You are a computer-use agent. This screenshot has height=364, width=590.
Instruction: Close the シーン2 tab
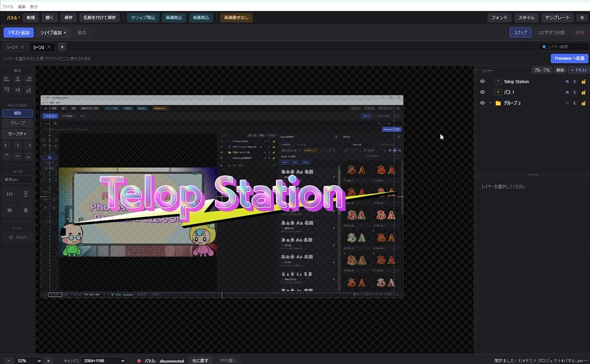(49, 47)
